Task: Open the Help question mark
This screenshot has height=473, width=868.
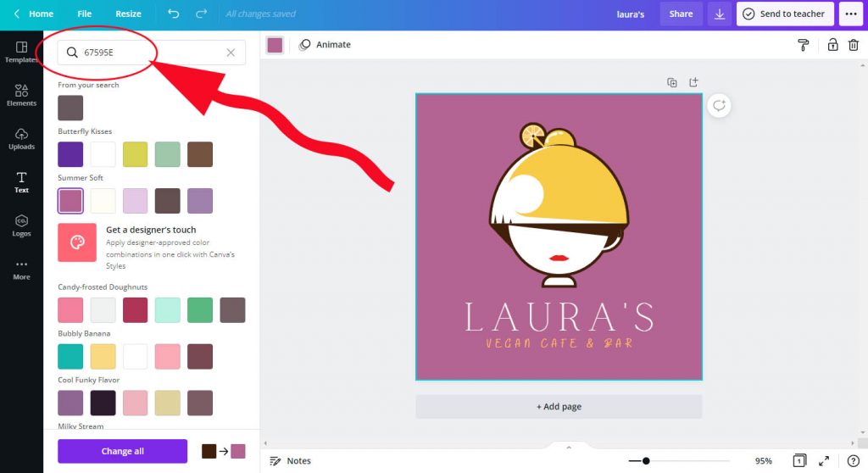Action: 853,461
